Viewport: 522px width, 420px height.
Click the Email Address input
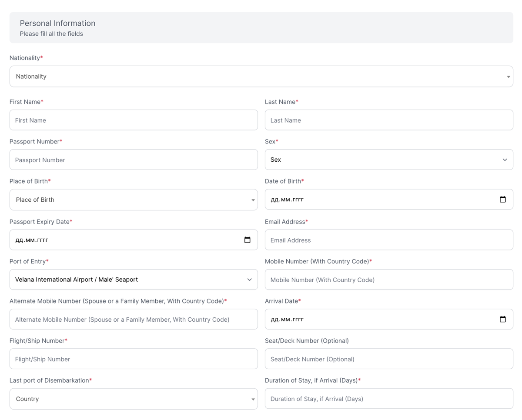click(x=389, y=240)
